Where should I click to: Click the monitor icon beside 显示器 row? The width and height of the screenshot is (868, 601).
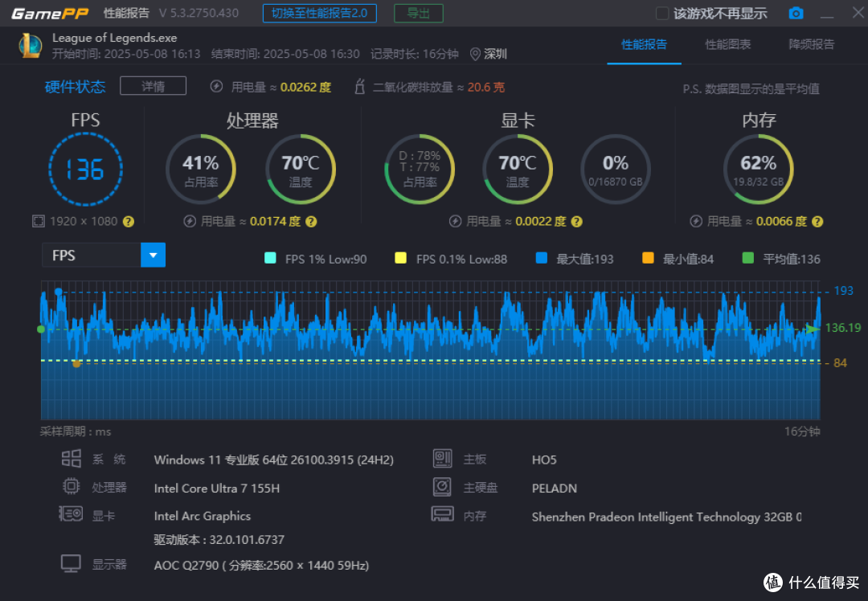click(71, 563)
